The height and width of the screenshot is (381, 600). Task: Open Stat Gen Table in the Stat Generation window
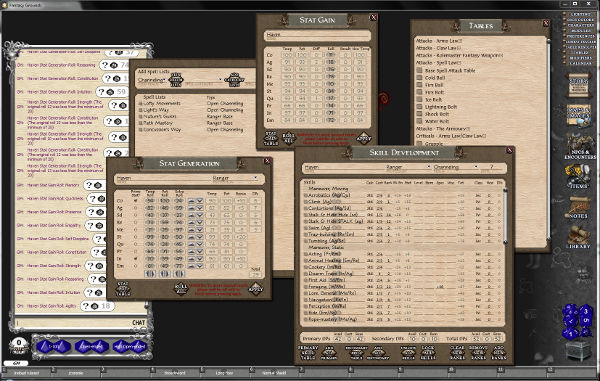(x=123, y=289)
